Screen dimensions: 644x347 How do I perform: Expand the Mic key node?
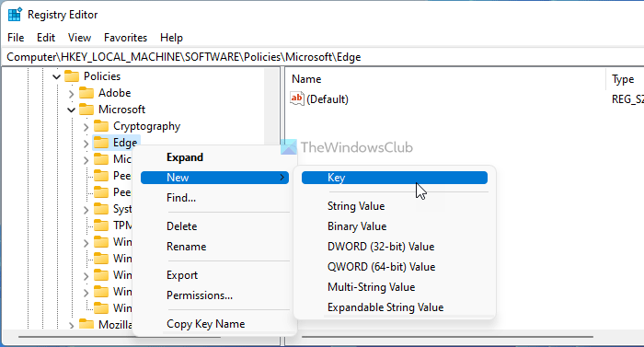(86, 160)
